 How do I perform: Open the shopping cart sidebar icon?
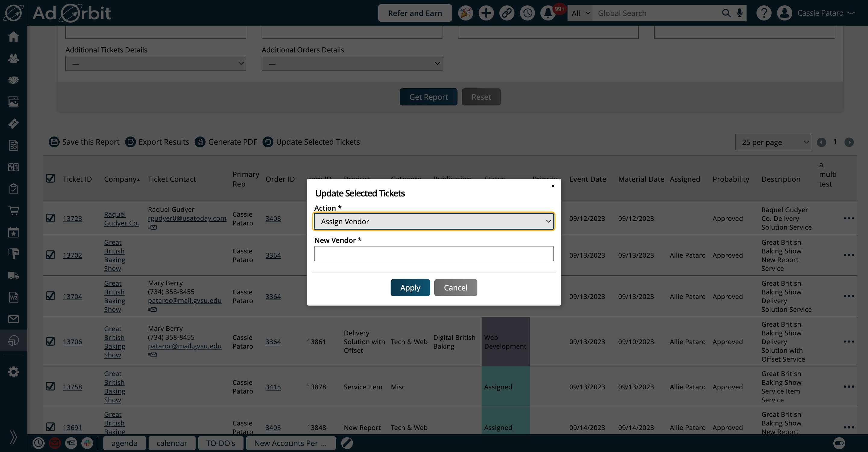[14, 211]
